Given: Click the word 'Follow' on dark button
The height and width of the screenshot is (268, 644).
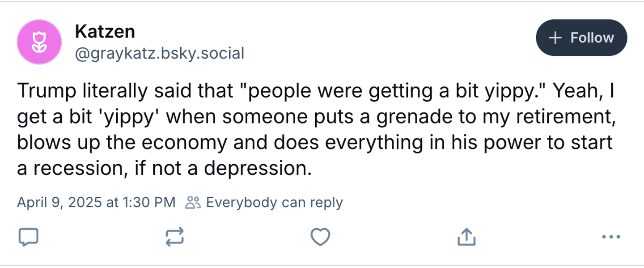Looking at the screenshot, I should click(x=592, y=38).
